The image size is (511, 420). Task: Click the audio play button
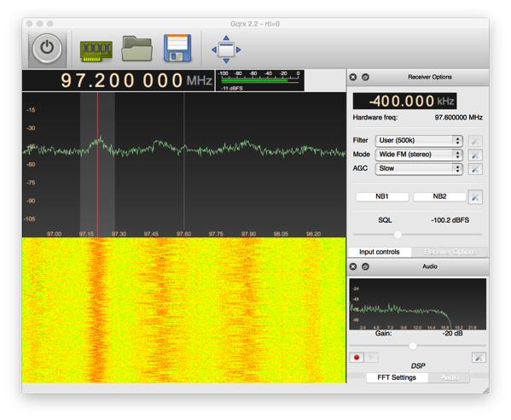tap(371, 358)
